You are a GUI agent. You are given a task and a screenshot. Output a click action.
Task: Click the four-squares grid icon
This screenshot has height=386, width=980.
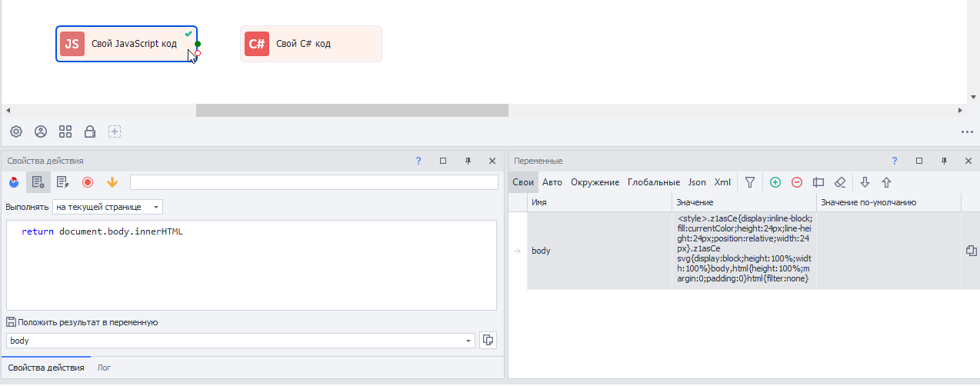click(65, 131)
